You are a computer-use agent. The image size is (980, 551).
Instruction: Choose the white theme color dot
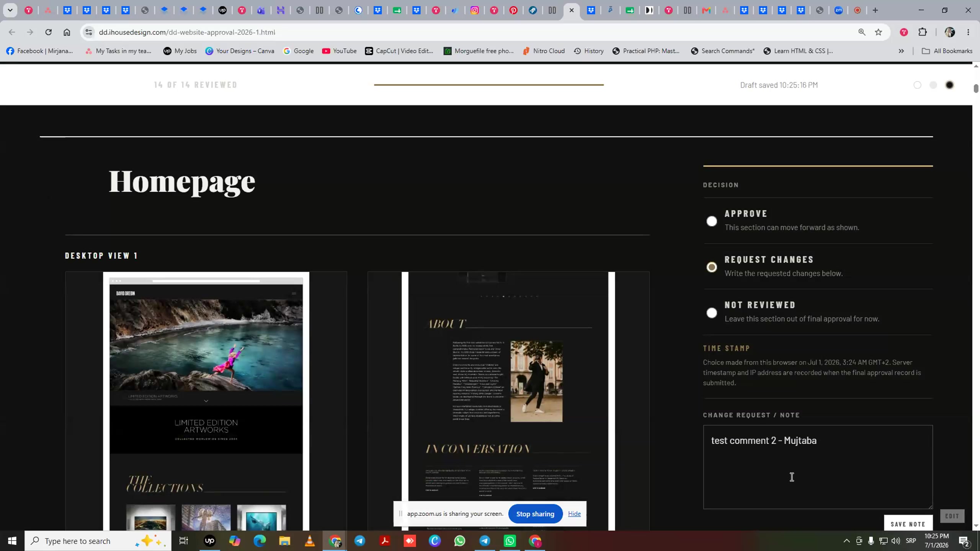point(917,85)
